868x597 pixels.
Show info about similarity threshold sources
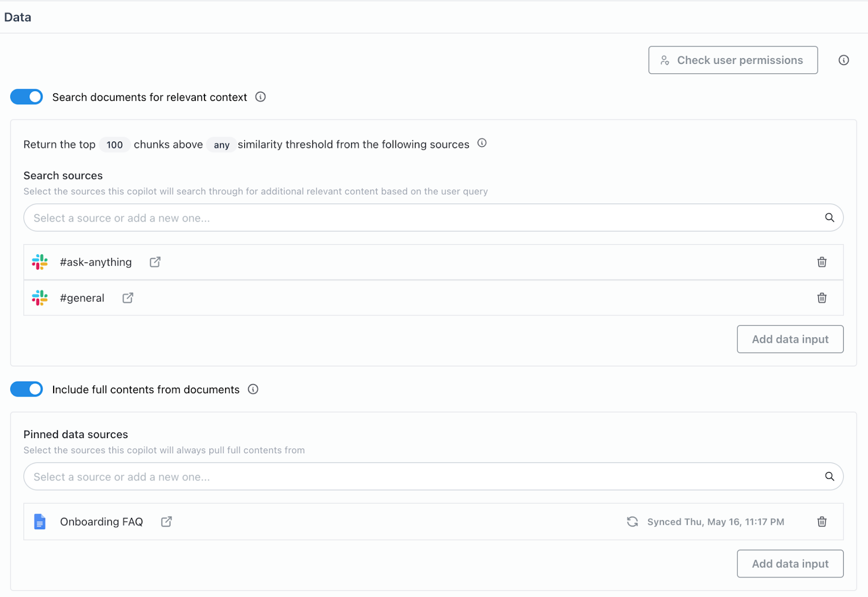click(482, 143)
